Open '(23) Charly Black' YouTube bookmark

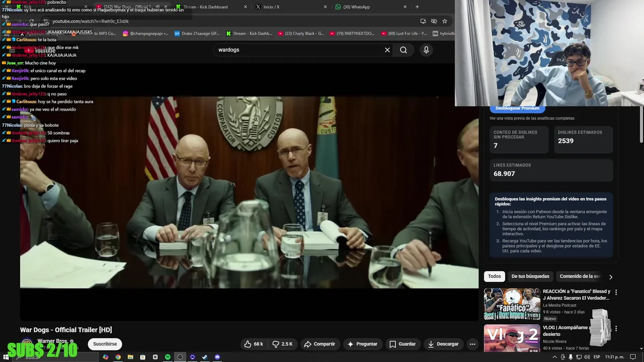coord(301,34)
